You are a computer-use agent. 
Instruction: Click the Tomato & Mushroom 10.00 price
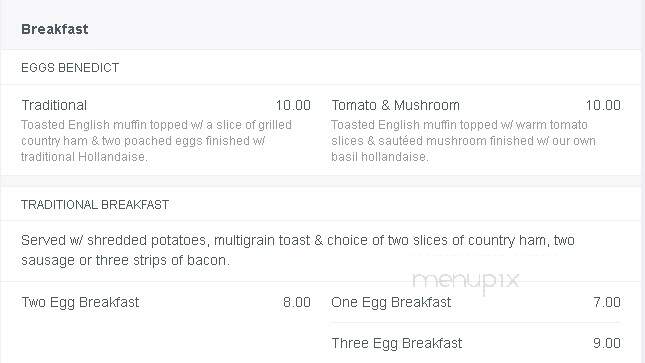[603, 105]
